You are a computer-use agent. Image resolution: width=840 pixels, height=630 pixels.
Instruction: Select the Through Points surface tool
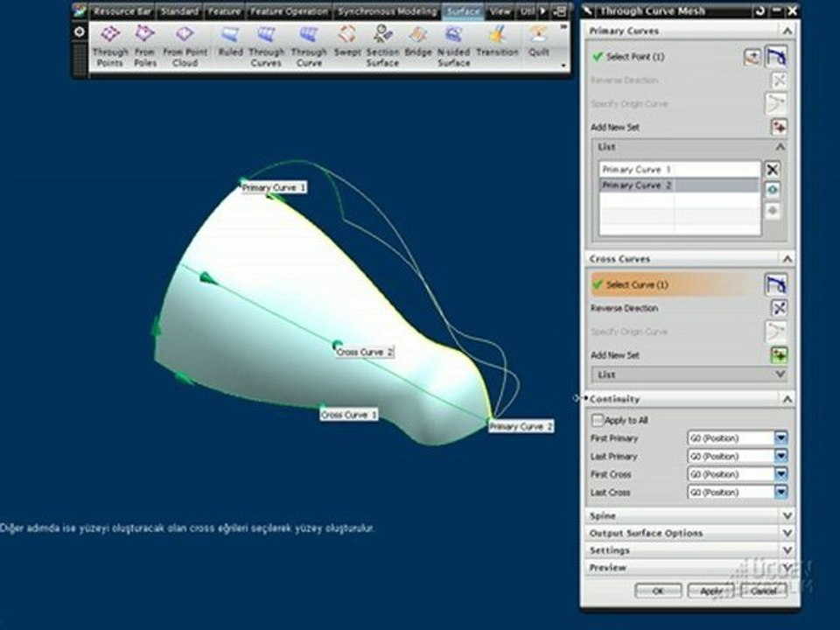pos(110,46)
